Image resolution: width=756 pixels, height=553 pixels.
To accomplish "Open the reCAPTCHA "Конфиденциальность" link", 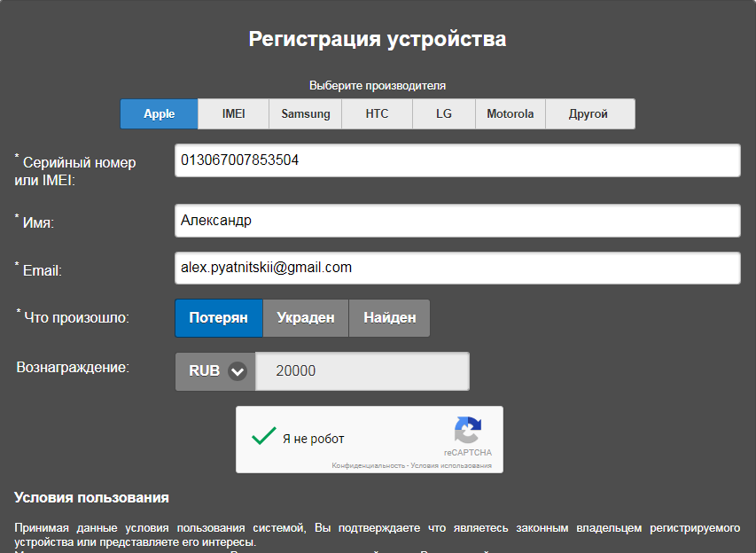I will (368, 465).
